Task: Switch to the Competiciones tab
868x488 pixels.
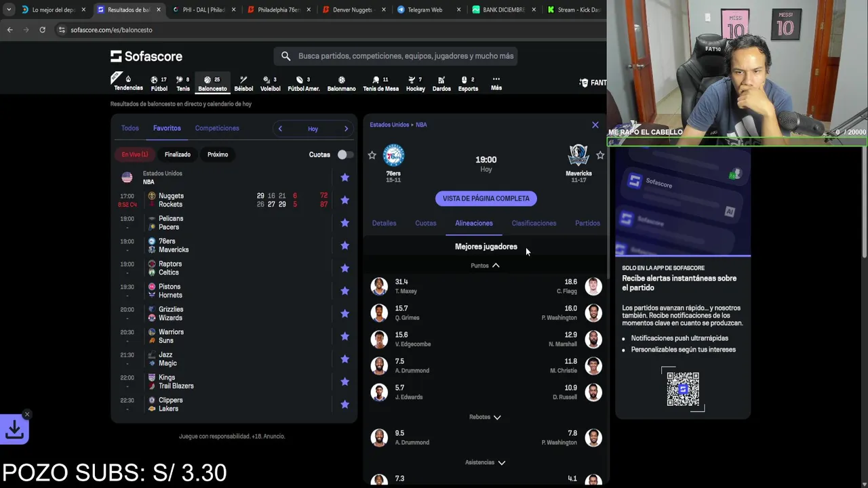Action: tap(217, 128)
